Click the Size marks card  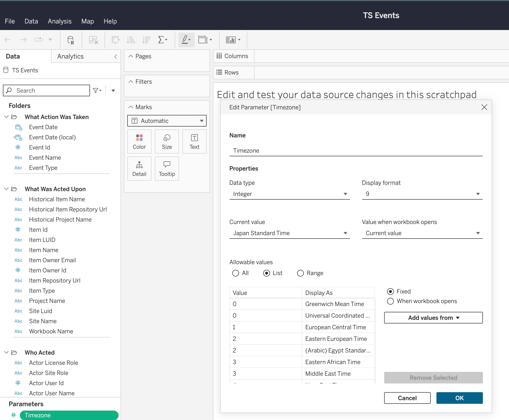(167, 142)
